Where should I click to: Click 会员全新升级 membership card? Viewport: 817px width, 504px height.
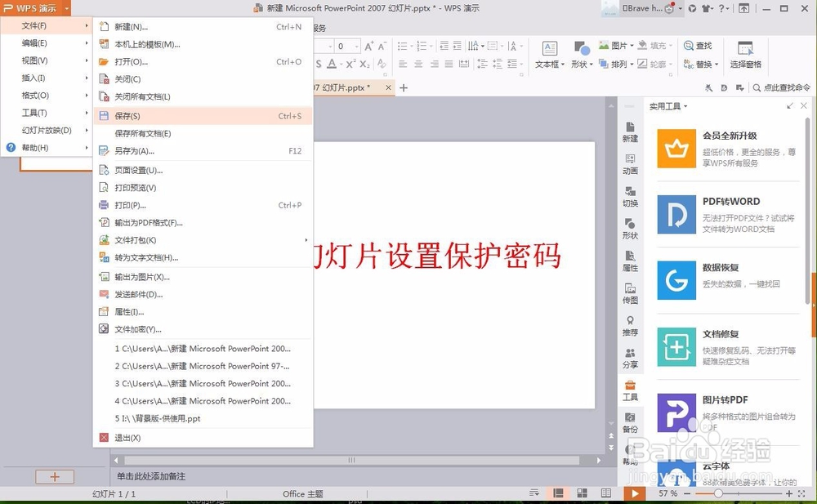[728, 149]
